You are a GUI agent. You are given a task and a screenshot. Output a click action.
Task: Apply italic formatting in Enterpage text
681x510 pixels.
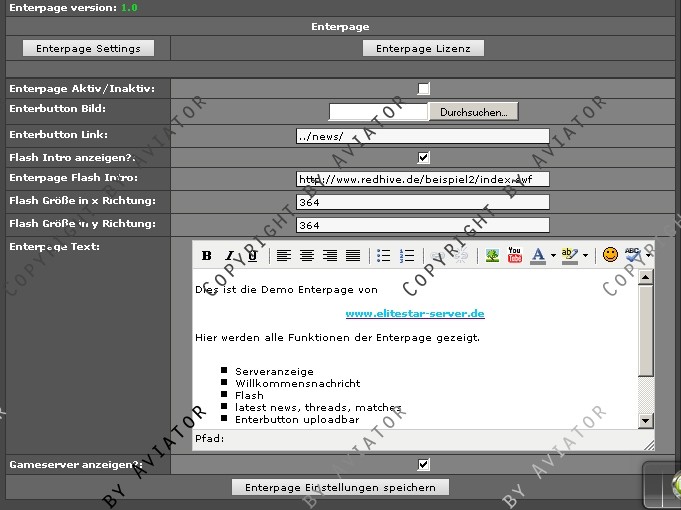229,256
